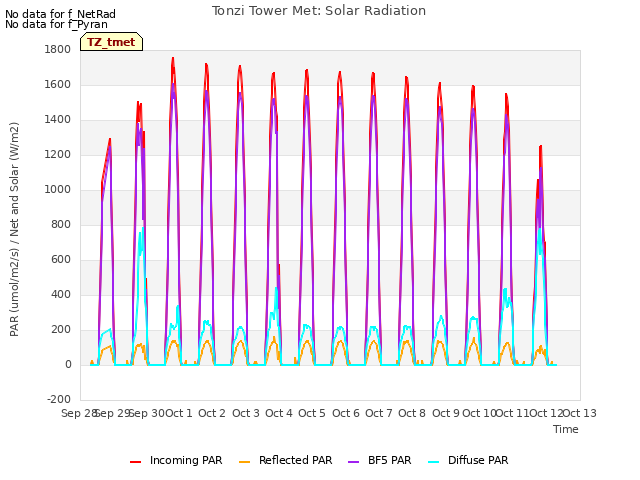Click the chart title Tonzi Tower Met: Solar Radiation
Image resolution: width=640 pixels, height=480 pixels.
point(318,11)
